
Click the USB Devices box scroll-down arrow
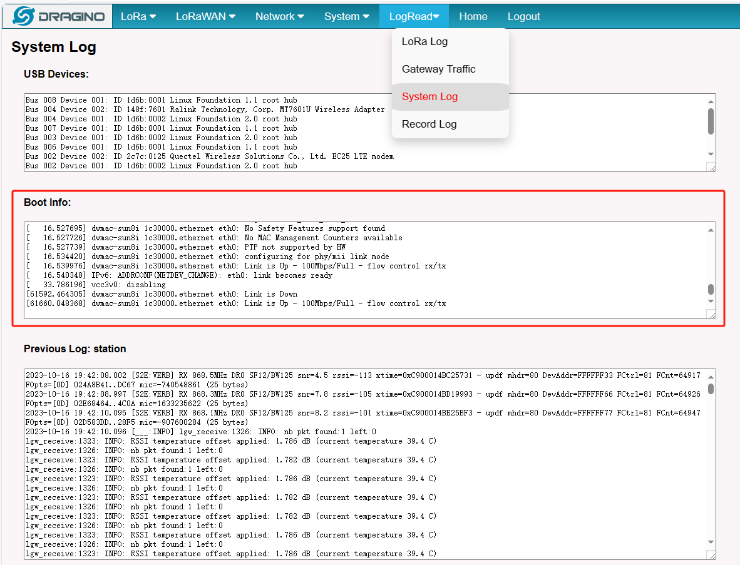coord(711,154)
